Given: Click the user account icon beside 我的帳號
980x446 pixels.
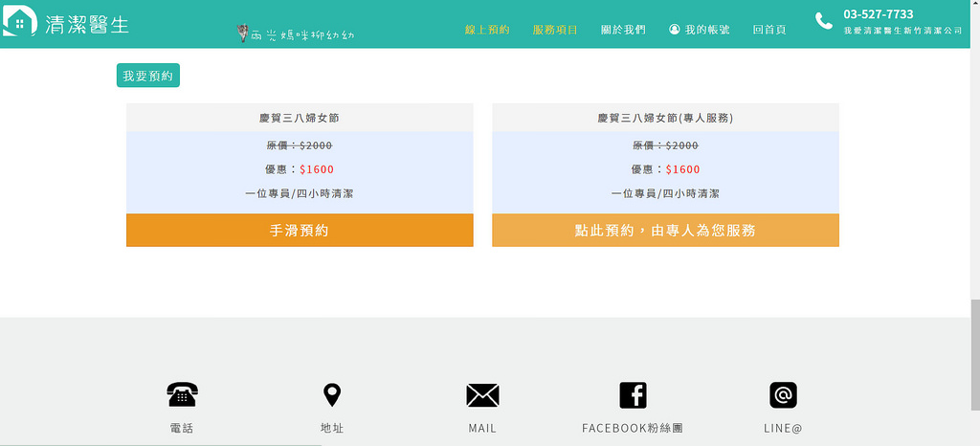Looking at the screenshot, I should [x=675, y=30].
